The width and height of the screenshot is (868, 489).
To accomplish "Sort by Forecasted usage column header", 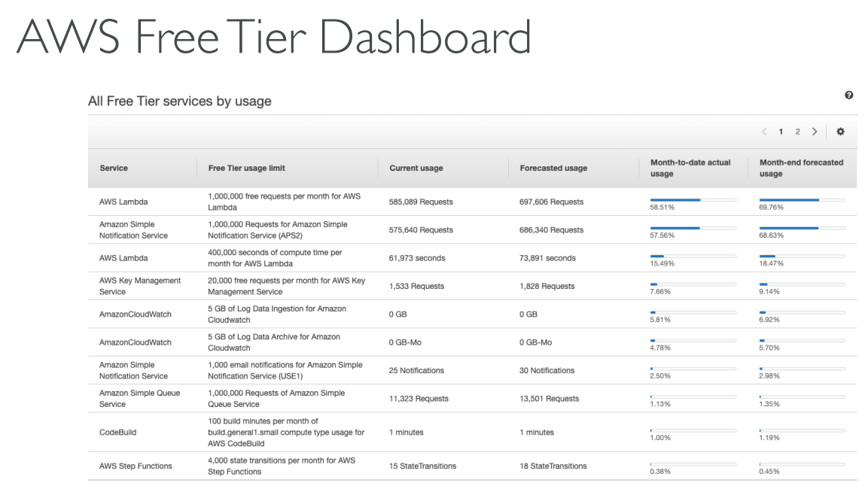I will tap(553, 168).
